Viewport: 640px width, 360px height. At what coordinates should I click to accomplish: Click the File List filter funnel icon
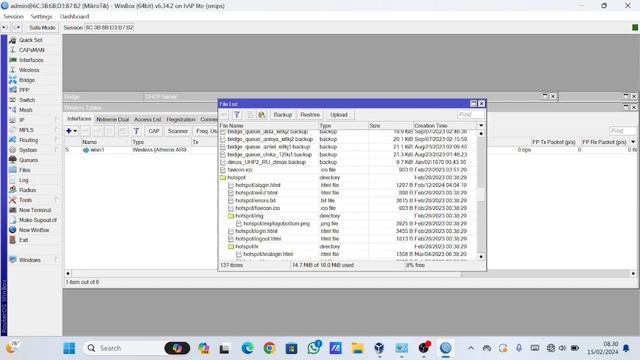[237, 115]
